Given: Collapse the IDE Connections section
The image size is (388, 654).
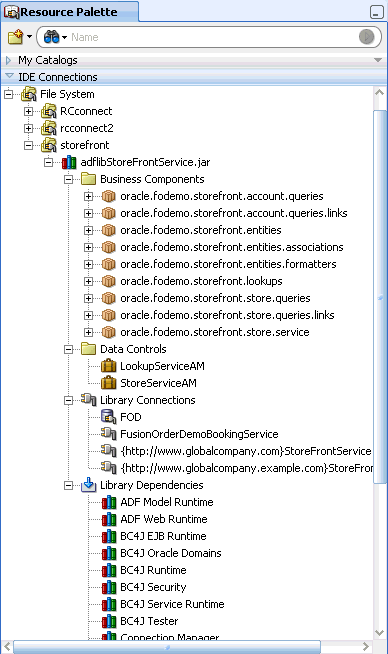Looking at the screenshot, I should pyautogui.click(x=9, y=76).
